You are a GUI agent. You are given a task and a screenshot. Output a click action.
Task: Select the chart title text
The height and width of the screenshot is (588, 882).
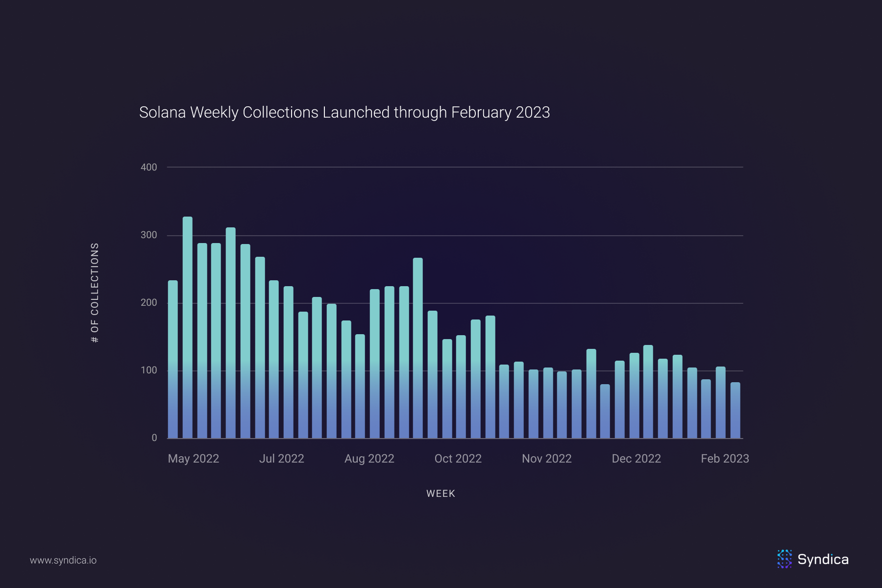[x=344, y=112]
